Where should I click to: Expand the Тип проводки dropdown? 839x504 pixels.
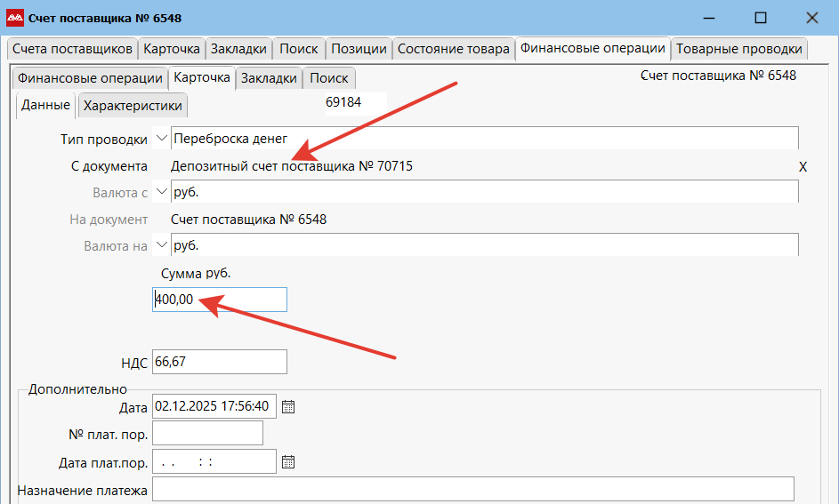[161, 139]
